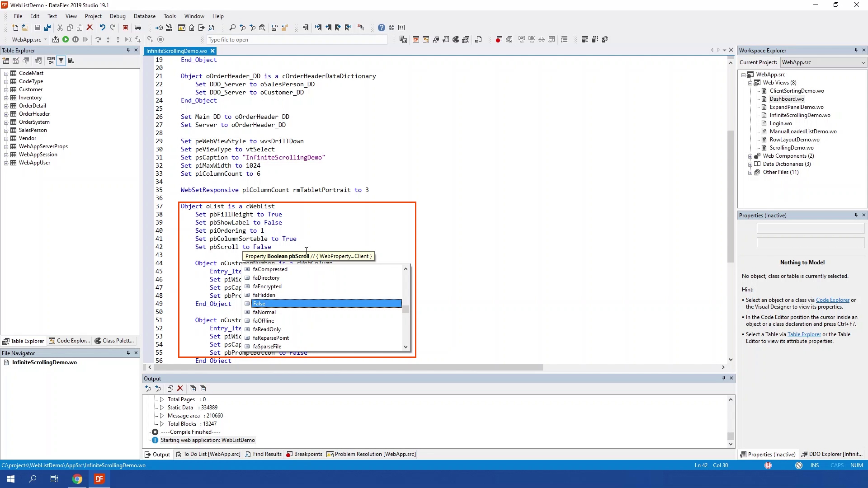The width and height of the screenshot is (868, 488).
Task: Click the Code Explorer hyperlink
Action: [832, 300]
